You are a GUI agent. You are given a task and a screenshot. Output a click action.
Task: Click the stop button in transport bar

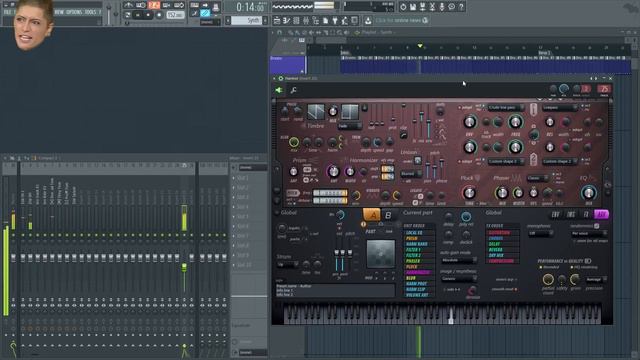(148, 15)
